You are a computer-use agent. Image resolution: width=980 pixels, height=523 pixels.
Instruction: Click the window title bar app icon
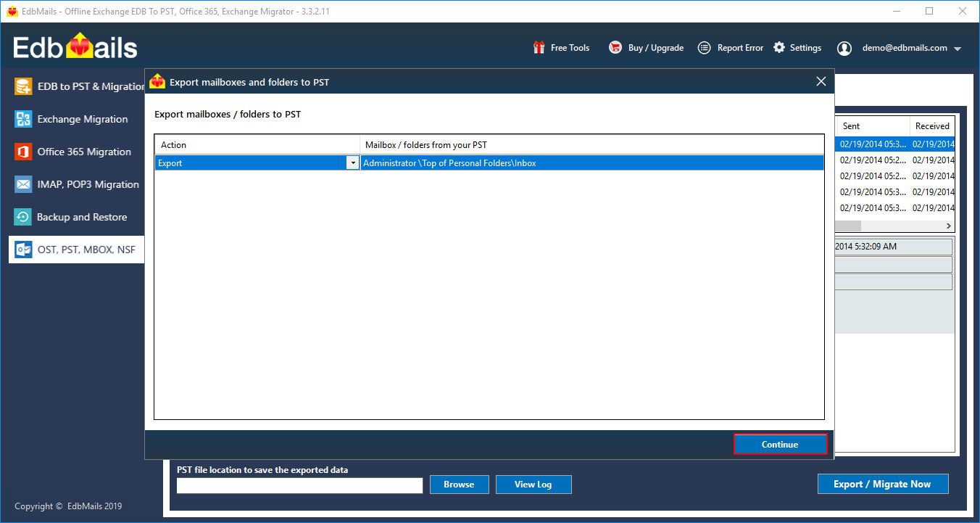12,11
